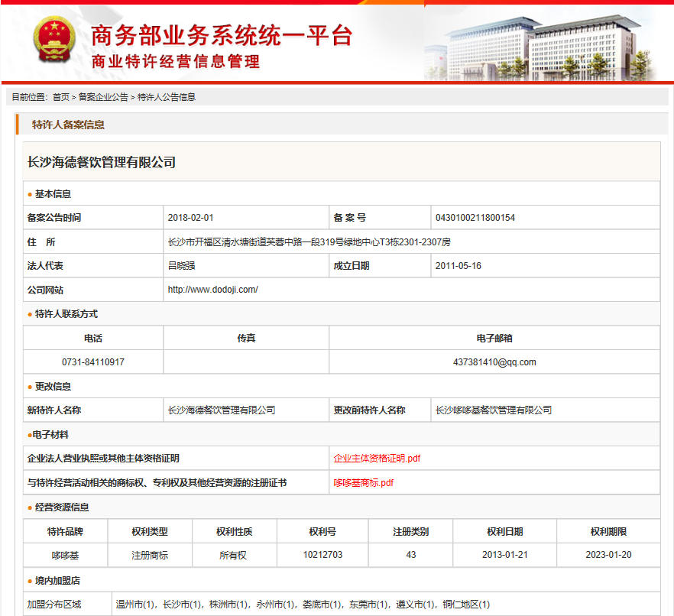Open the 首页 breadcrumb link
The image size is (674, 616).
[x=61, y=97]
